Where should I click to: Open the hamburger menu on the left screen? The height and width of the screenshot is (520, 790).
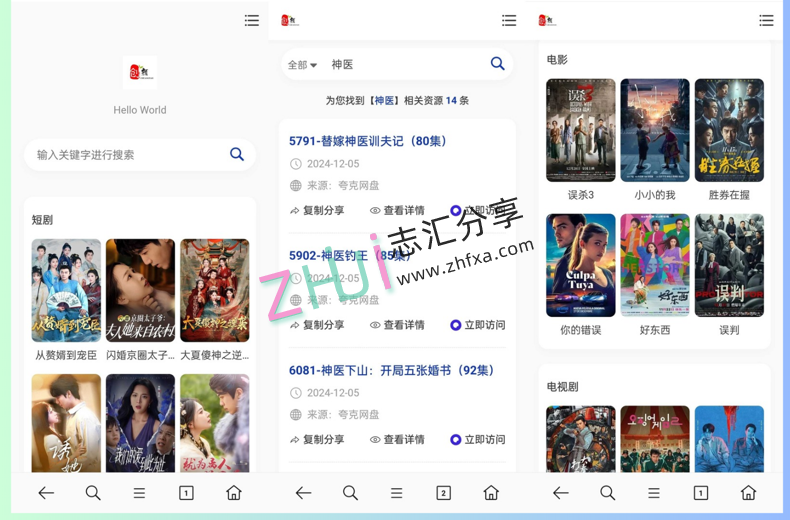click(x=252, y=20)
